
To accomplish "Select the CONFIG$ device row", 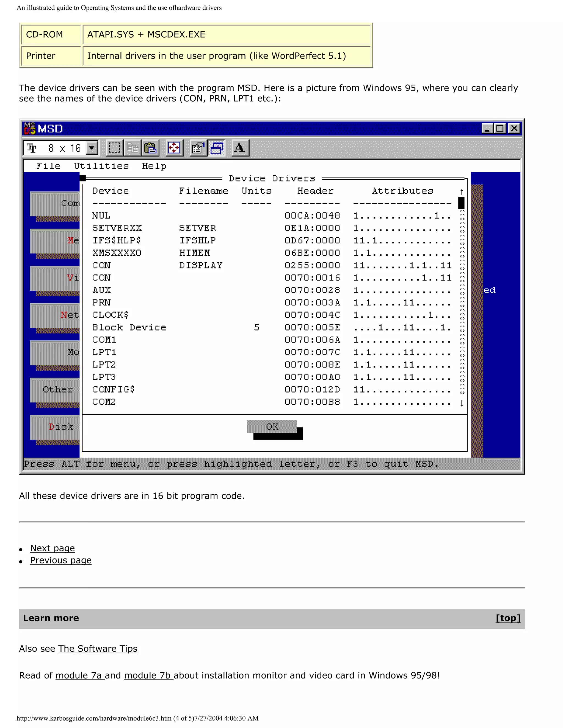I will pos(272,390).
